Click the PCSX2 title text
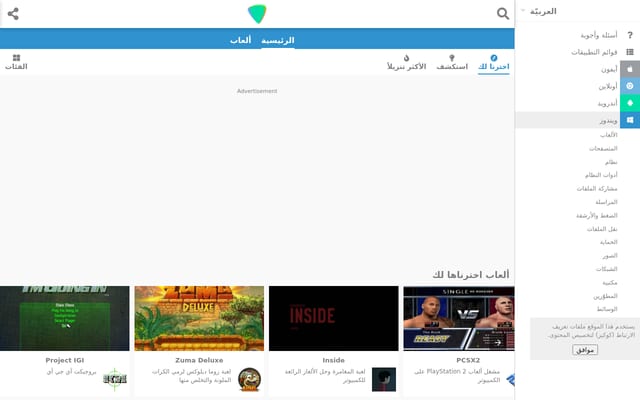Screen dimensions: 640x400 pyautogui.click(x=468, y=360)
